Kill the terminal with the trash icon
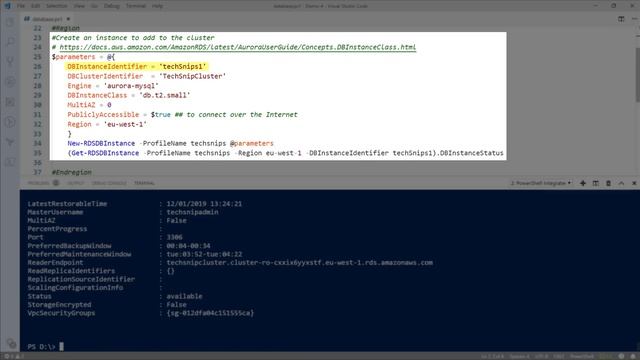The width and height of the screenshot is (640, 360). pyautogui.click(x=608, y=183)
